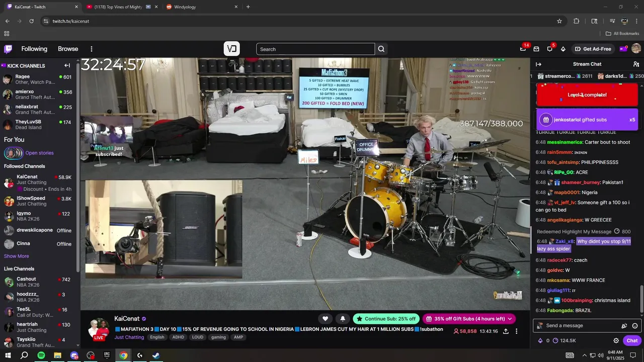The height and width of the screenshot is (362, 644).
Task: Open the Bits cheer icon in chat input
Action: 624,326
